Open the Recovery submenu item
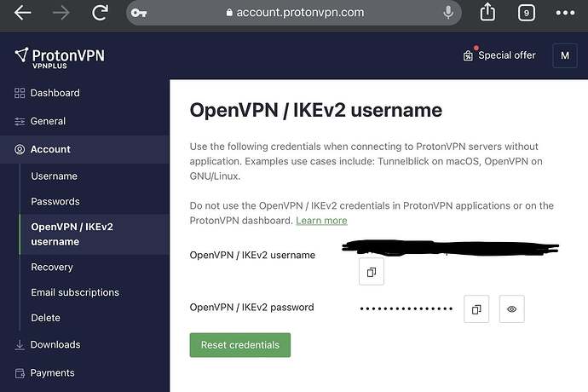Viewport: 588px width, 392px height. (x=52, y=267)
